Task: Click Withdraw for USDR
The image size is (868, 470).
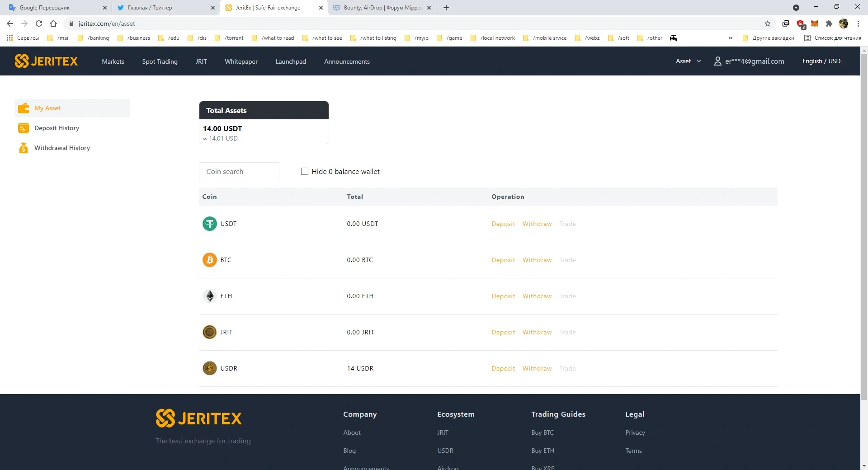Action: click(537, 368)
